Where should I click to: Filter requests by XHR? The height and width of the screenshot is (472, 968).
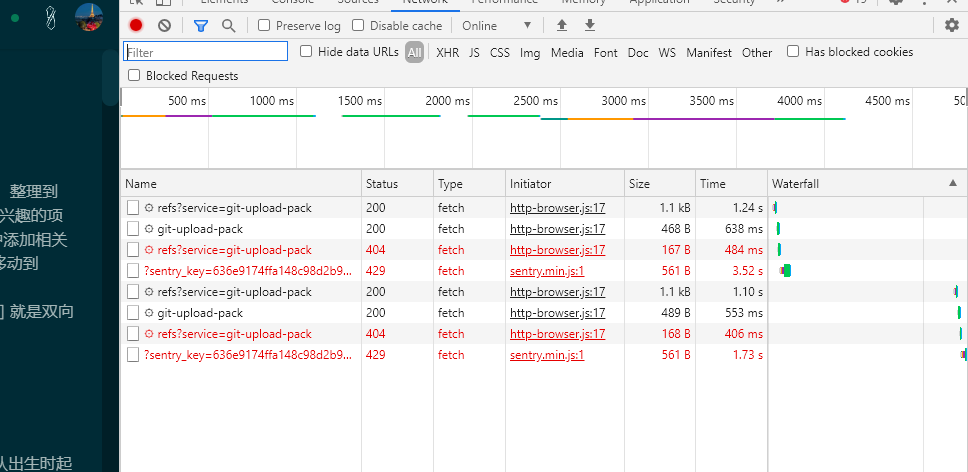point(448,52)
